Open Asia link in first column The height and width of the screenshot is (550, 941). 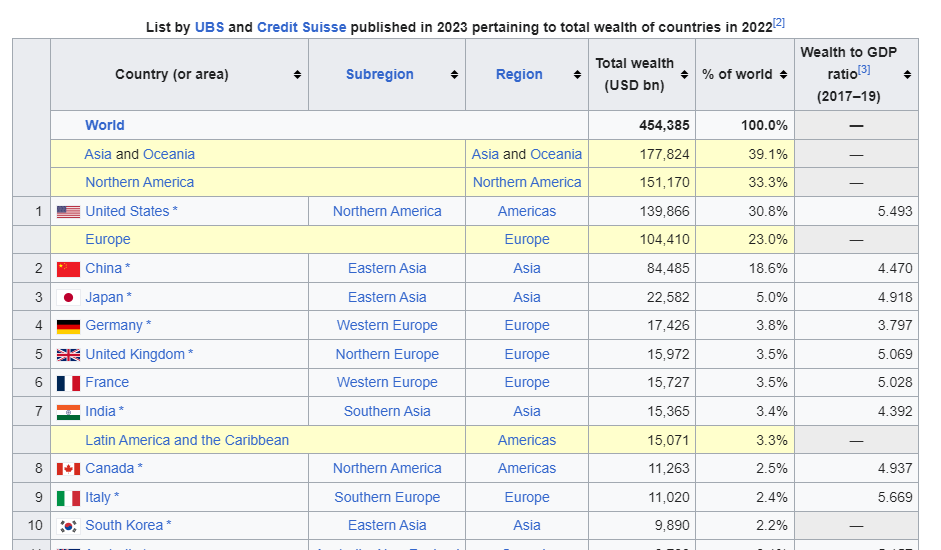[98, 154]
